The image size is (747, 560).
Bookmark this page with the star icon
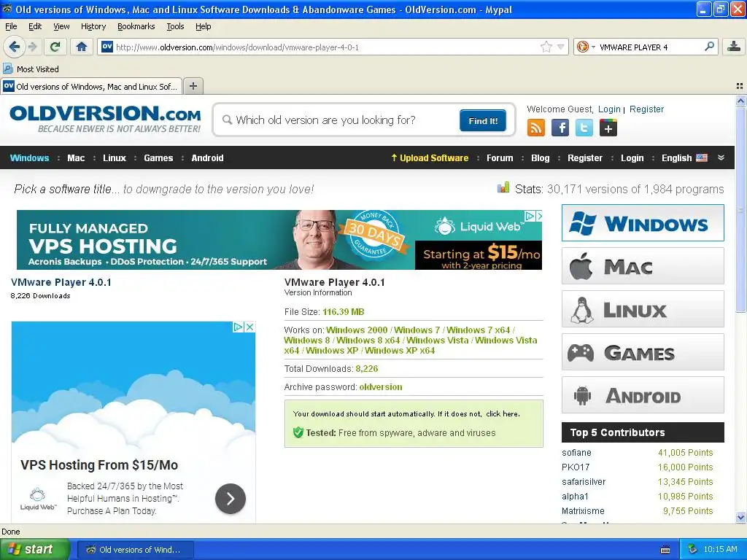click(546, 47)
